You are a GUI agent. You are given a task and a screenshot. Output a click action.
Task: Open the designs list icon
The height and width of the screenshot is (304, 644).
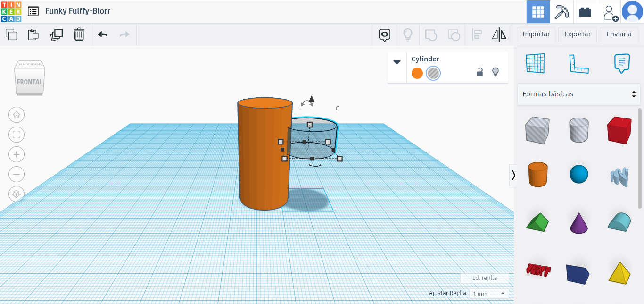[x=33, y=11]
